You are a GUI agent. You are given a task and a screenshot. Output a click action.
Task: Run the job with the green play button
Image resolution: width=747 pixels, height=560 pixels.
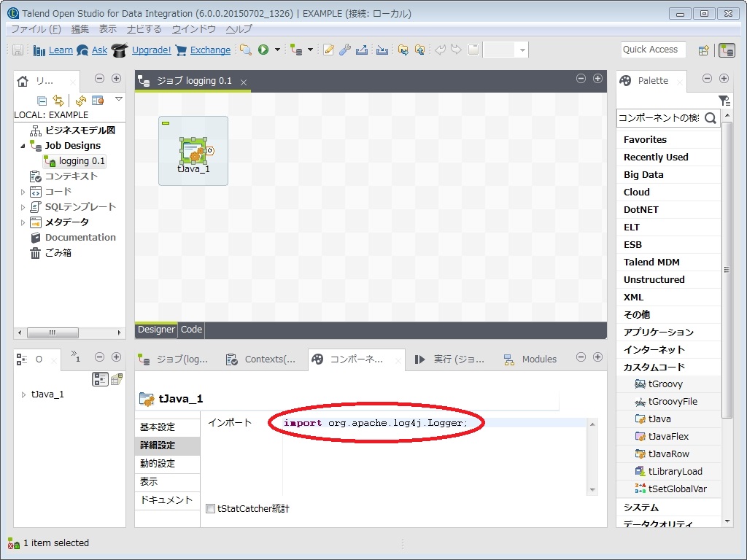(264, 49)
